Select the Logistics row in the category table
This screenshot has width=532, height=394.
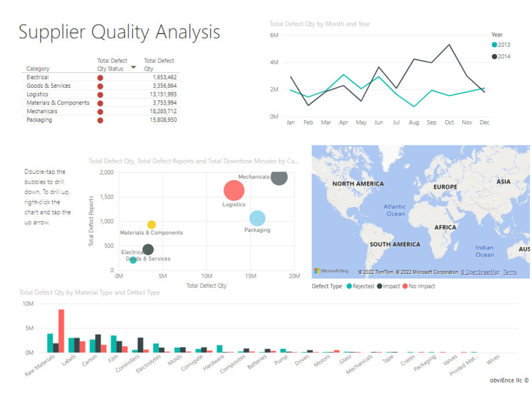click(x=38, y=94)
